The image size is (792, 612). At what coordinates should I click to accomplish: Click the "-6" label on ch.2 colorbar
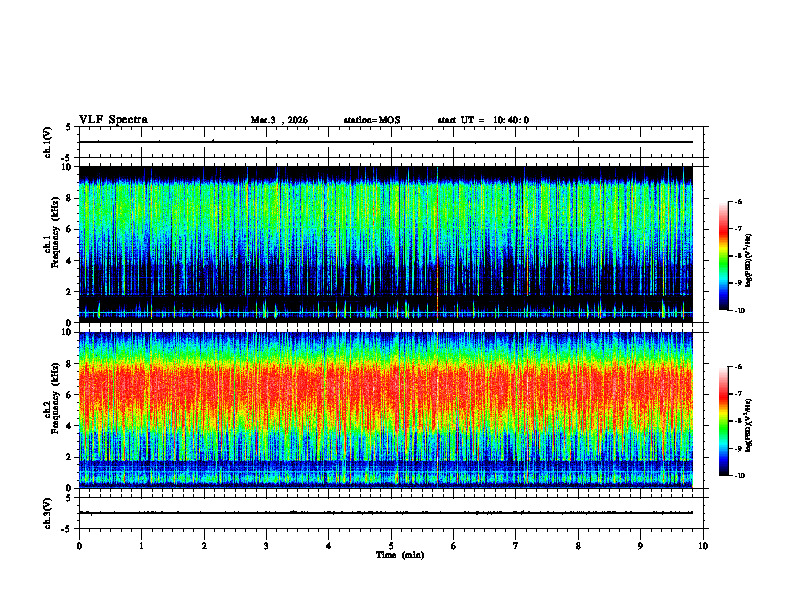(738, 367)
